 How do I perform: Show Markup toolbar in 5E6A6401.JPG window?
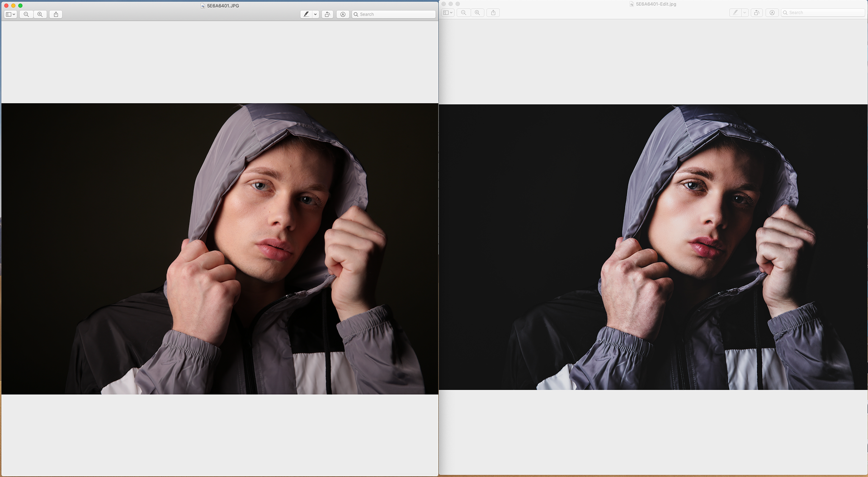click(x=343, y=14)
